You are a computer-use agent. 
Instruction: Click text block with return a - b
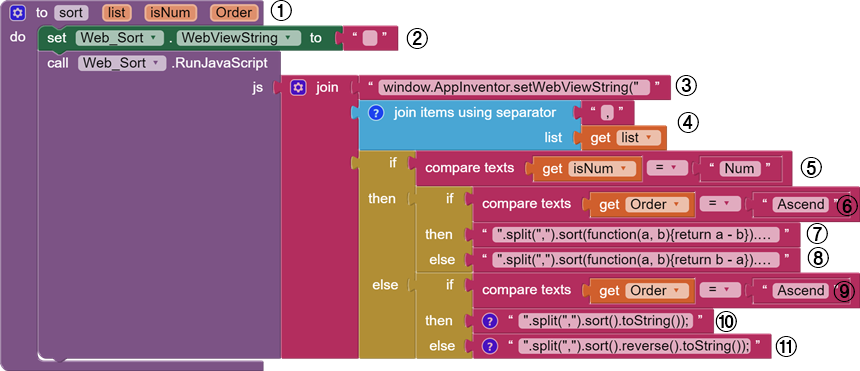(636, 235)
